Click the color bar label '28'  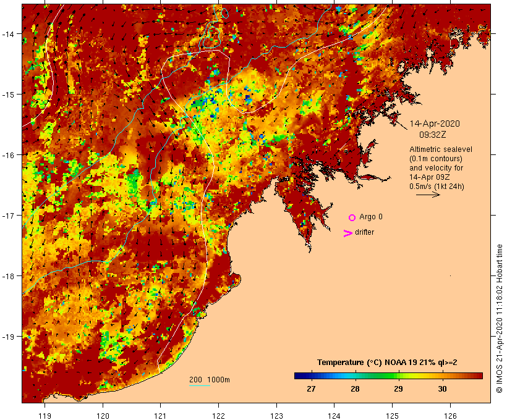(x=355, y=388)
